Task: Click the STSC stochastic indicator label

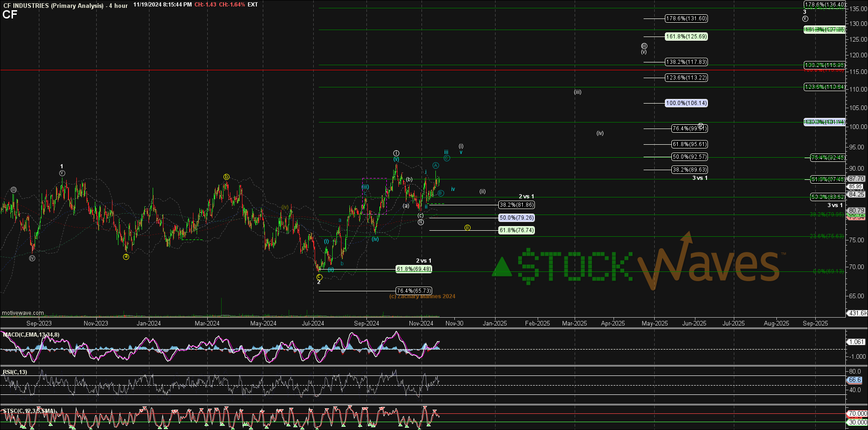Action: [29, 411]
